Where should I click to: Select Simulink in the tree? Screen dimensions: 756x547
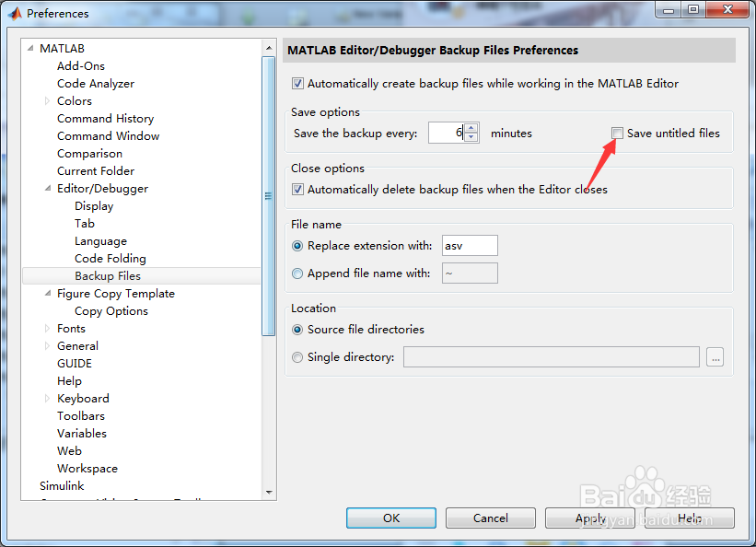click(x=62, y=485)
